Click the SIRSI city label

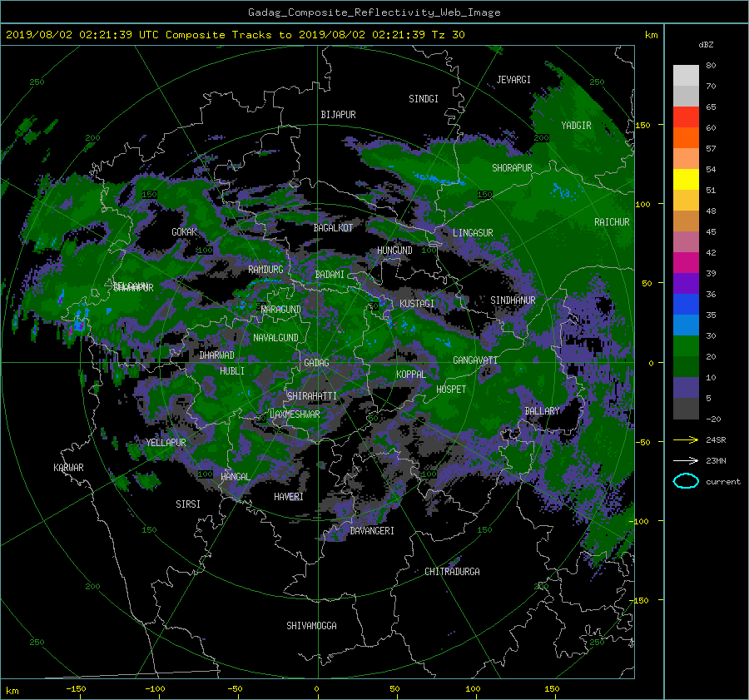[188, 504]
